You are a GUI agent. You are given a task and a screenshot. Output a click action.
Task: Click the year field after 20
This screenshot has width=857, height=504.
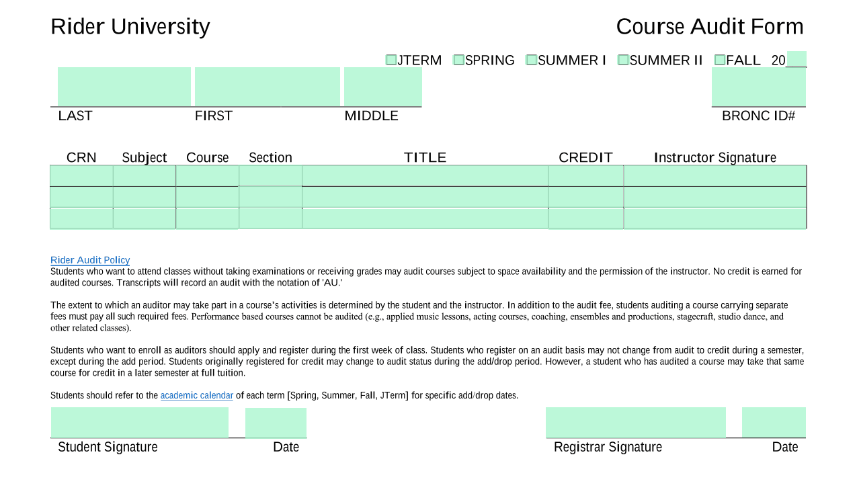pos(797,59)
